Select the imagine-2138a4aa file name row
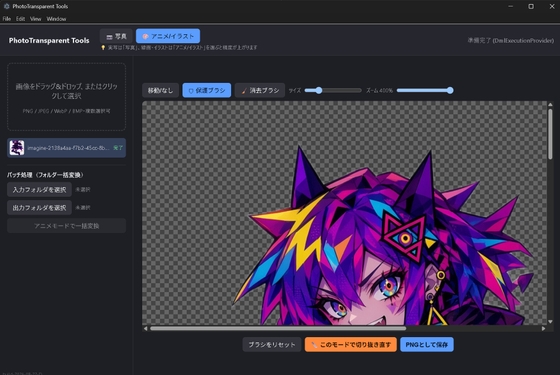Screen dimensions: 560x375 tap(66, 148)
